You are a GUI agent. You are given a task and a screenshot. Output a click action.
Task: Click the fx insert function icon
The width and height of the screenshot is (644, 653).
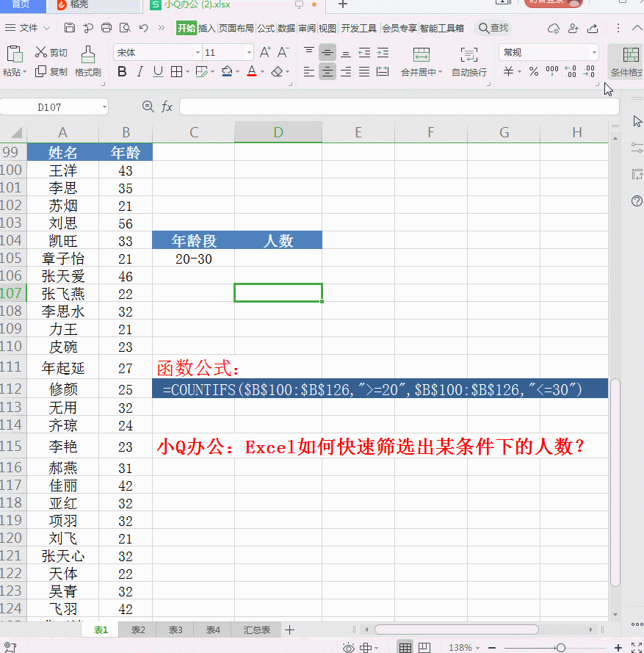(x=167, y=107)
